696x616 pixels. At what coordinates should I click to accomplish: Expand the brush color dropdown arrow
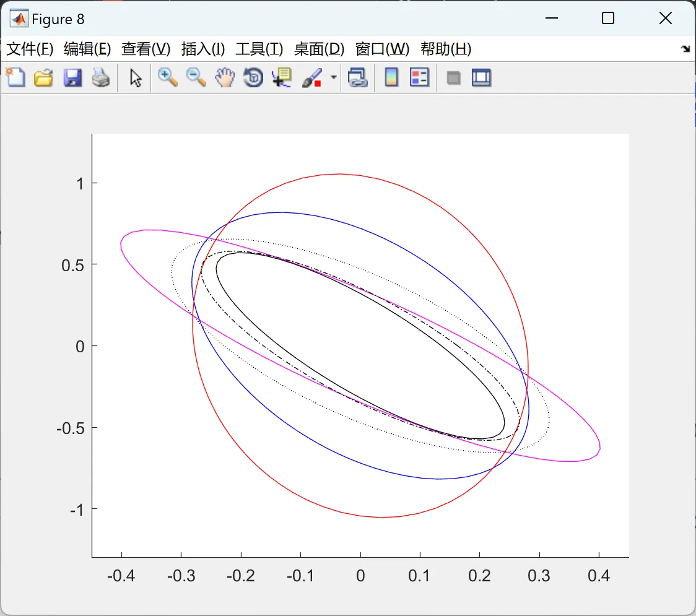pyautogui.click(x=333, y=77)
